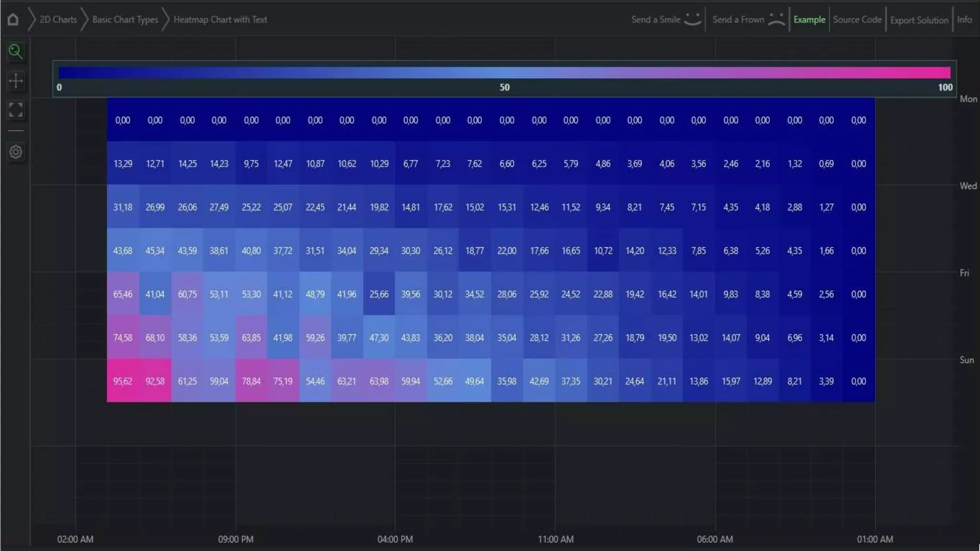The width and height of the screenshot is (980, 551).
Task: Click the zoom extents icon
Action: pyautogui.click(x=16, y=110)
